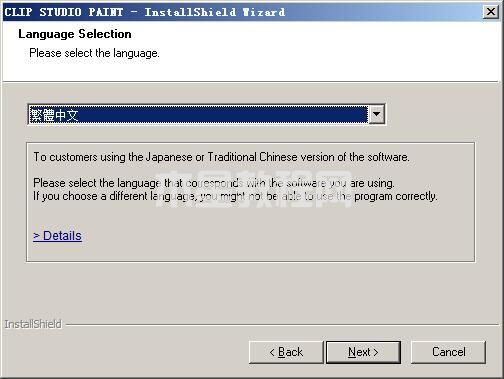Screen dimensions: 504x379
Task: Click the 'program correctly' words in the notice
Action: [x=395, y=196]
